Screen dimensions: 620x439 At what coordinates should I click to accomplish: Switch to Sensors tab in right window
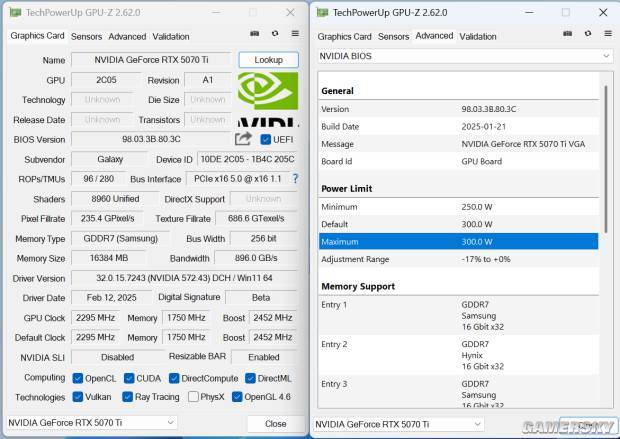393,36
